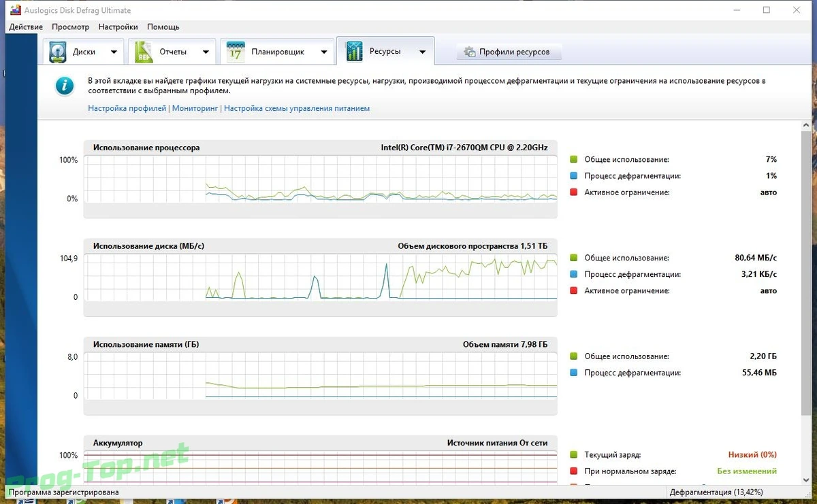Click the Использование памяти graph

pyautogui.click(x=320, y=375)
